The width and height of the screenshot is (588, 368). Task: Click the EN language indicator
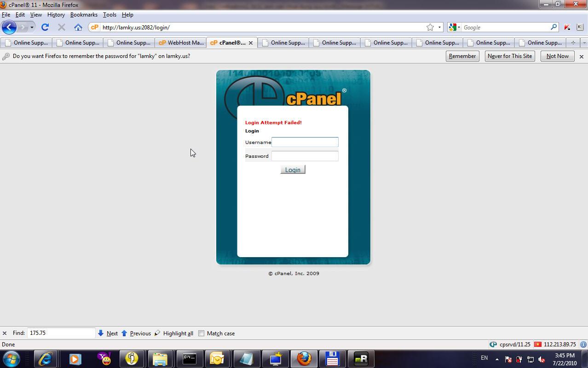pos(484,358)
